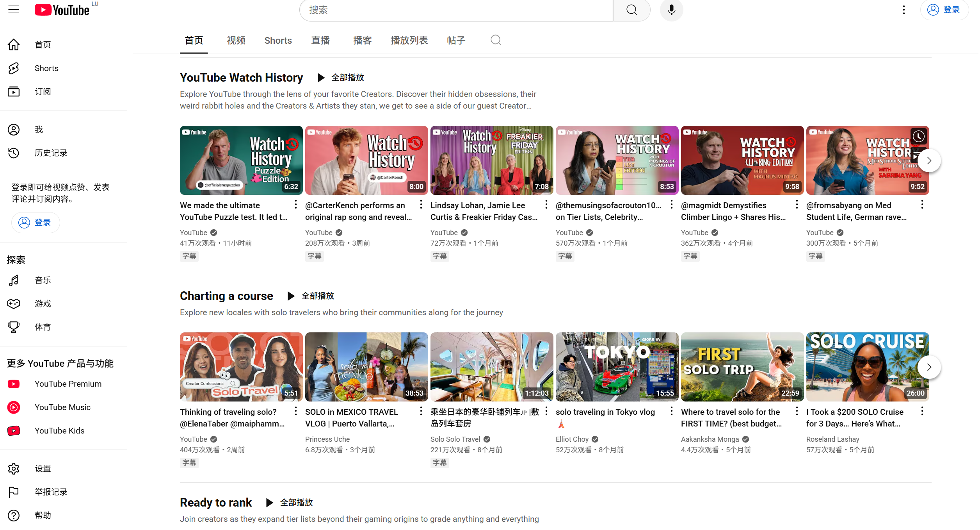Viewport: 980px width, 530px height.
Task: Click the channel search magnifier icon
Action: click(496, 40)
